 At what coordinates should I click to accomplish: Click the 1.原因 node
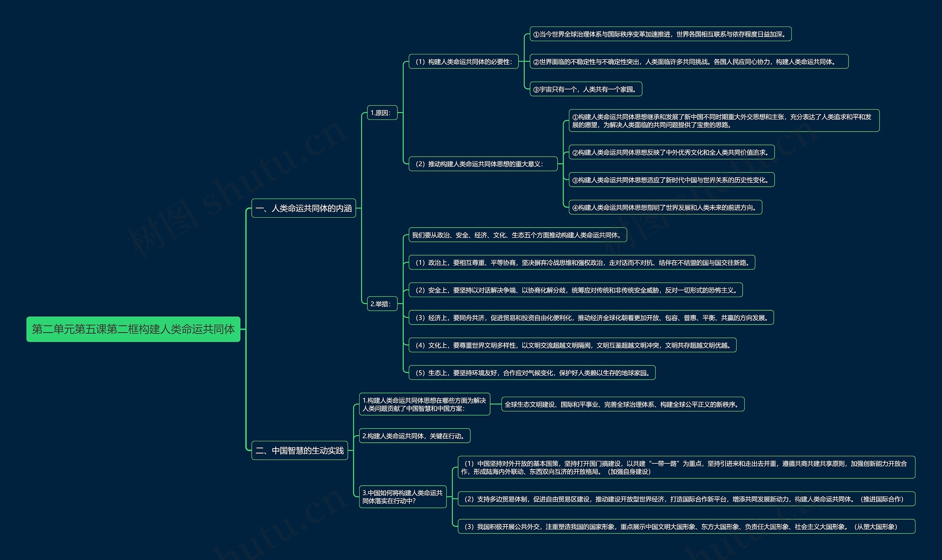pos(382,113)
